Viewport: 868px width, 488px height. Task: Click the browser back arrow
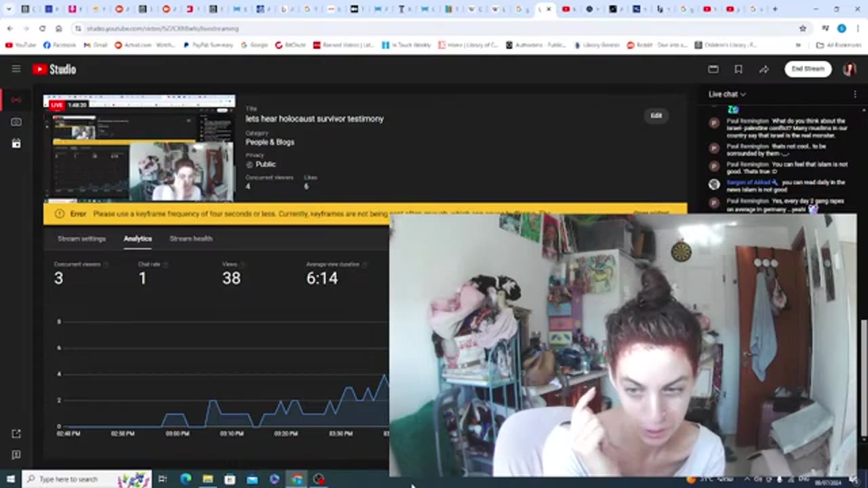pyautogui.click(x=9, y=28)
